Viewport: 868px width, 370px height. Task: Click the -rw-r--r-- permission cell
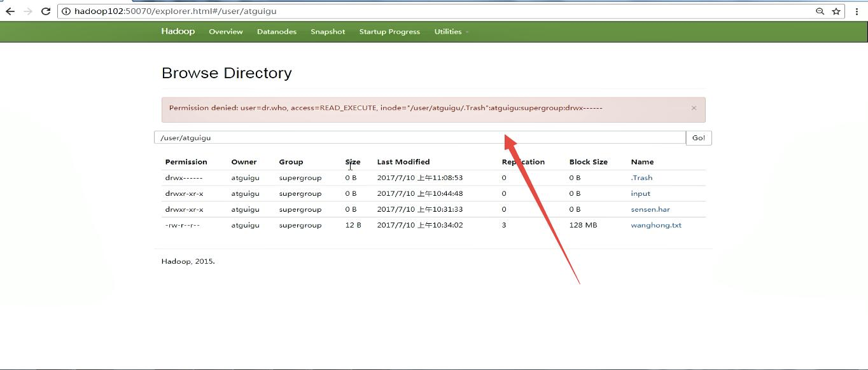(x=182, y=226)
